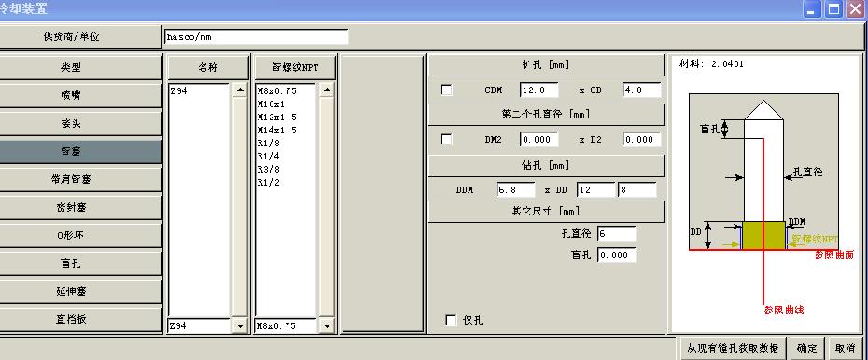Select R3/8 in the thread list
The height and width of the screenshot is (360, 868).
click(x=269, y=169)
